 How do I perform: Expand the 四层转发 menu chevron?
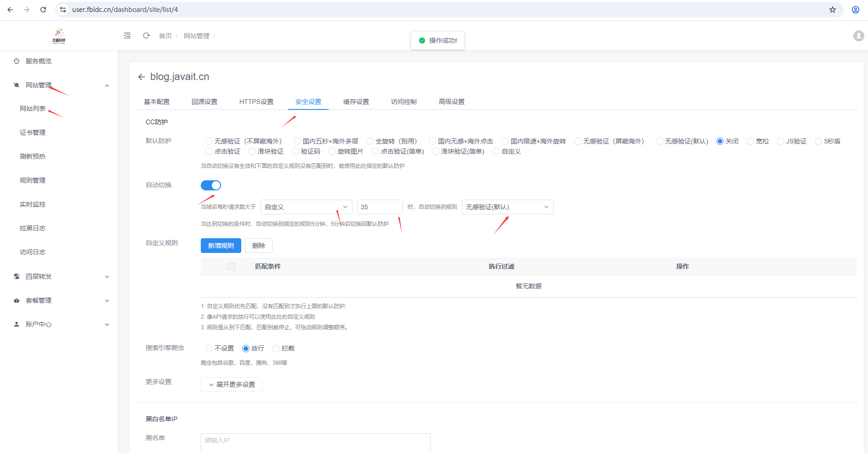107,277
